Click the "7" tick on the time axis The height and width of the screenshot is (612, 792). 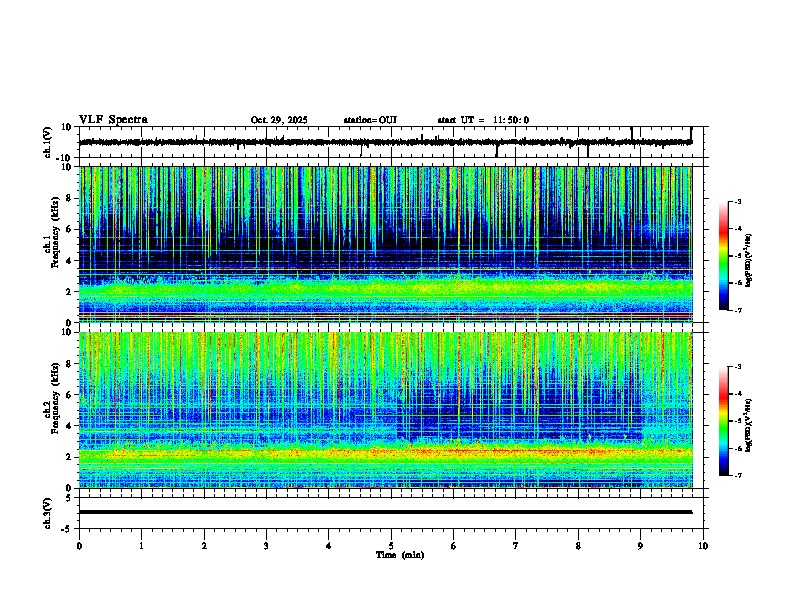tap(516, 546)
